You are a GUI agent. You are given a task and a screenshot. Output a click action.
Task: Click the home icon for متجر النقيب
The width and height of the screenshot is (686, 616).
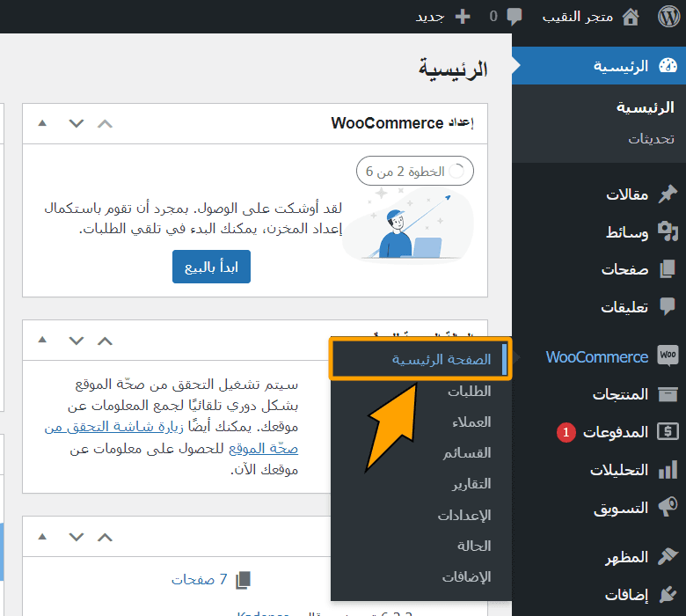tap(631, 17)
